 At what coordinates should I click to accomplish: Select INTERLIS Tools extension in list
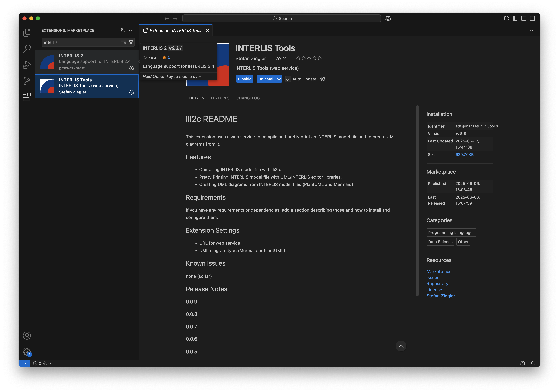click(x=87, y=86)
